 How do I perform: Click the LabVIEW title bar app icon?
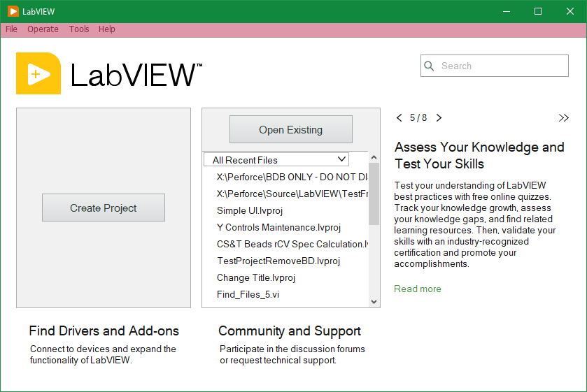pyautogui.click(x=13, y=11)
